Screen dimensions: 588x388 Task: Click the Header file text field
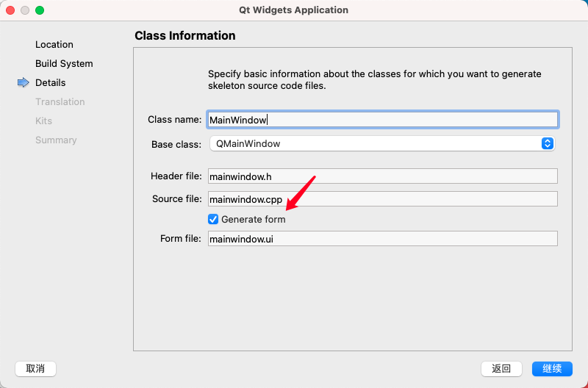click(x=382, y=176)
